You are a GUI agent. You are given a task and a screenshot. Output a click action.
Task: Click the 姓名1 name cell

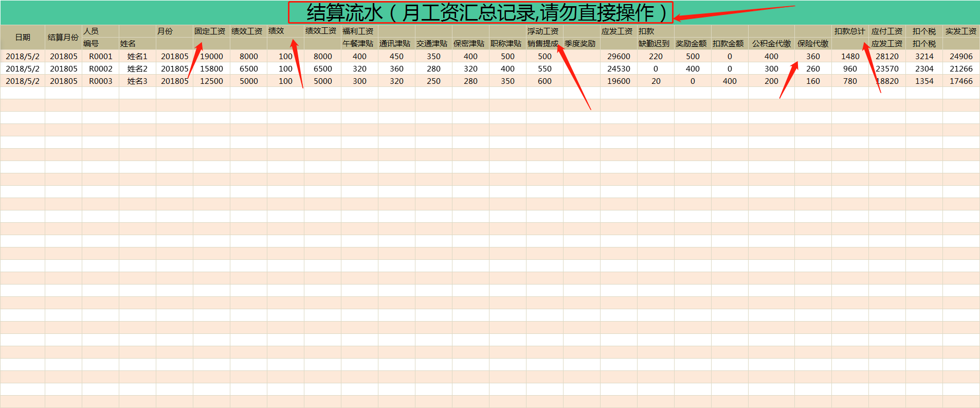pyautogui.click(x=137, y=56)
